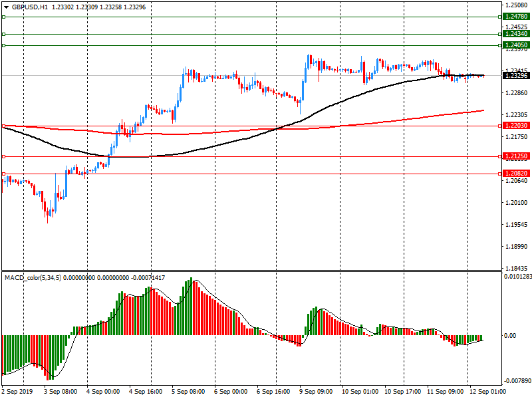Select the 1.20820 red level label
532x399 pixels.
tap(516, 174)
